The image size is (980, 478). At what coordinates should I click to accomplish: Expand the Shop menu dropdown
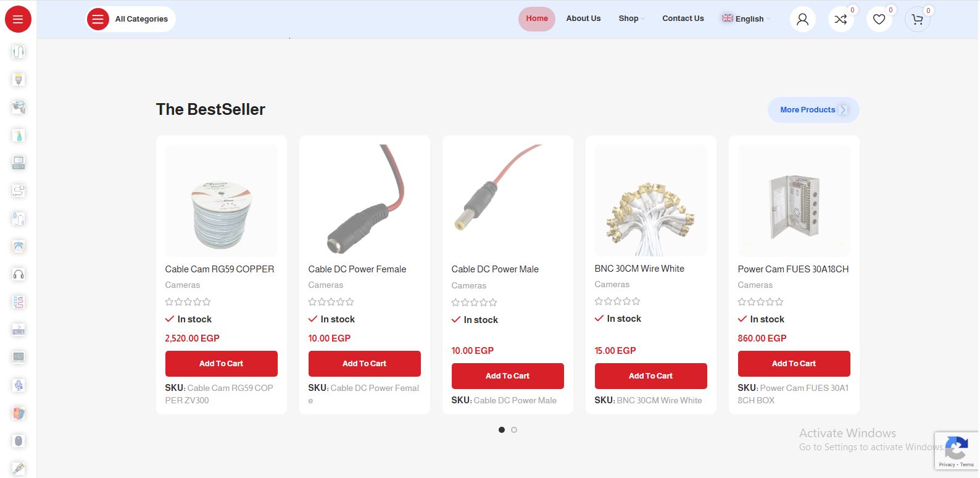[x=631, y=19]
